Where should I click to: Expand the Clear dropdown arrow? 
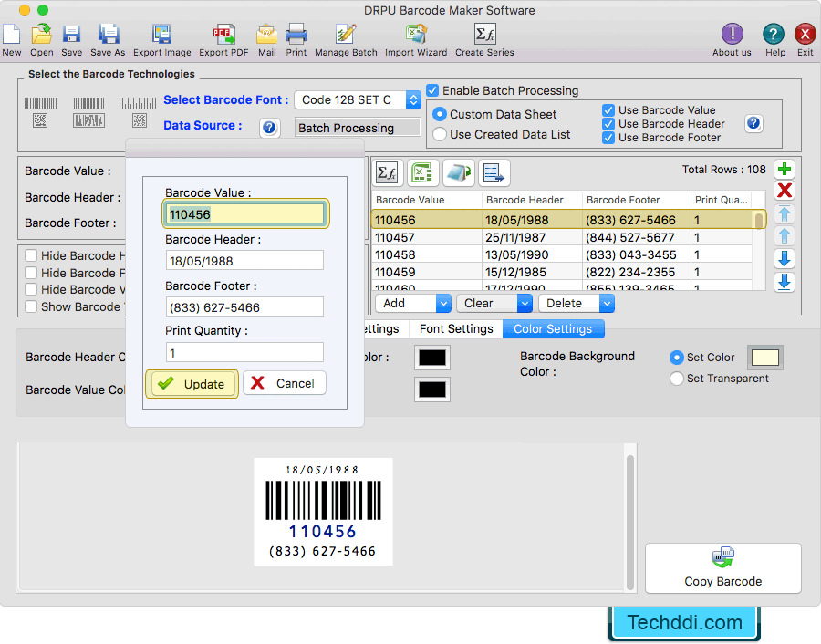coord(525,303)
